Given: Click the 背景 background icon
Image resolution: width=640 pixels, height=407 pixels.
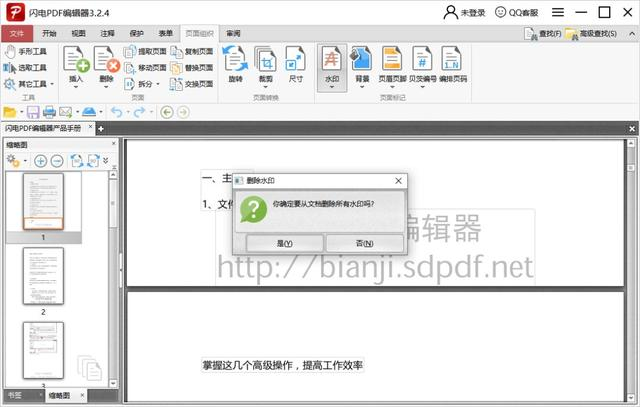Looking at the screenshot, I should [362, 60].
